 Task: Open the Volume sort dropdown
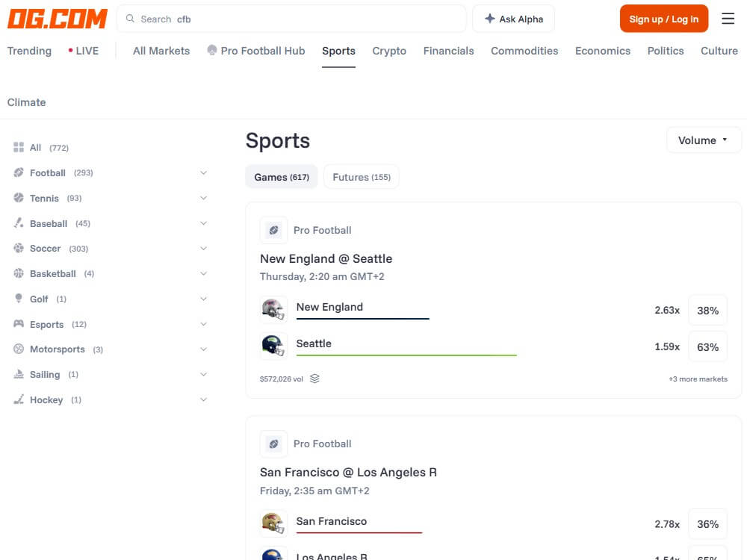click(x=704, y=140)
